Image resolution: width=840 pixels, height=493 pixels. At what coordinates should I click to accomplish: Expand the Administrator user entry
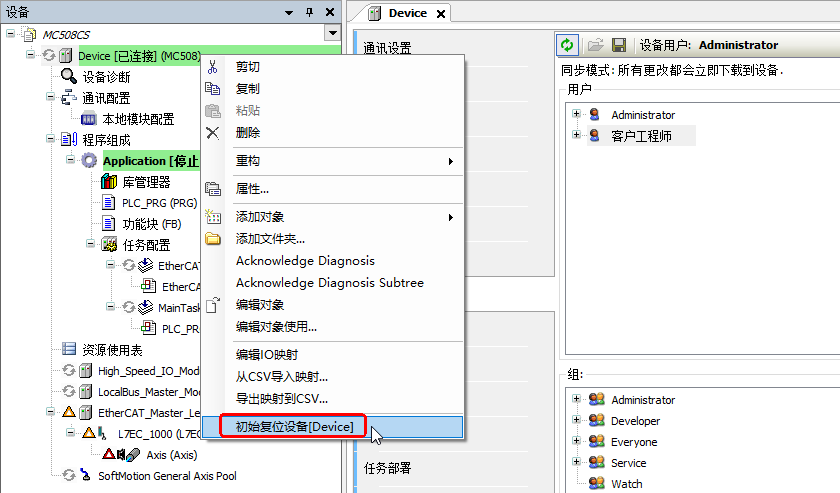(x=576, y=114)
